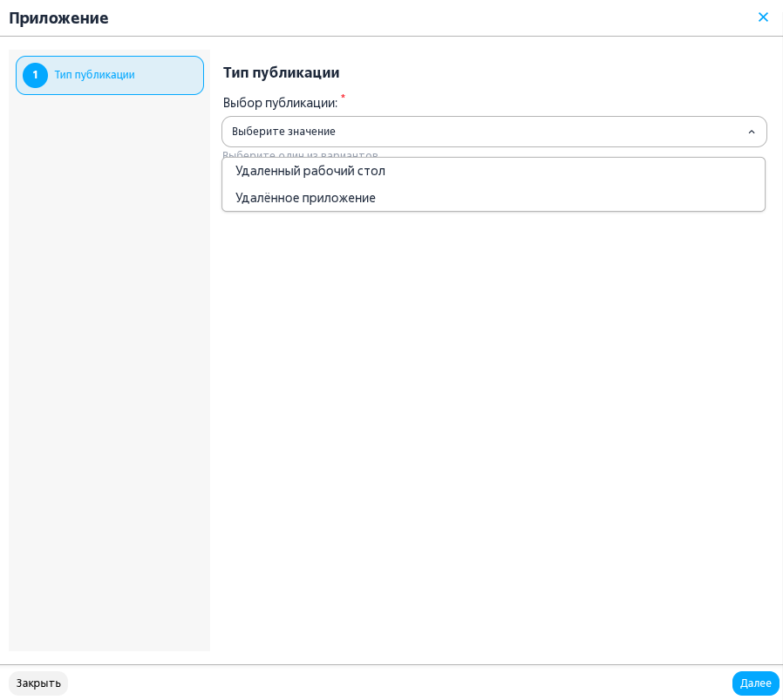Proceed with the Далее button

756,683
